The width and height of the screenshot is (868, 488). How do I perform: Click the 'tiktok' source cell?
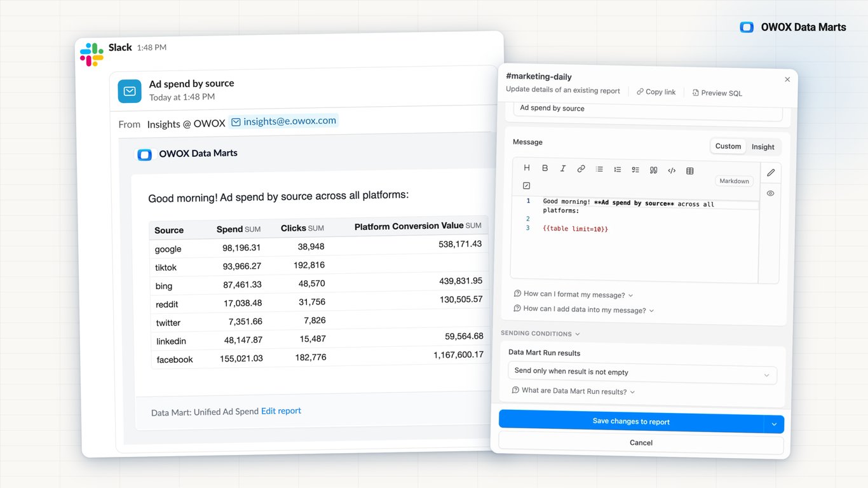click(x=166, y=268)
